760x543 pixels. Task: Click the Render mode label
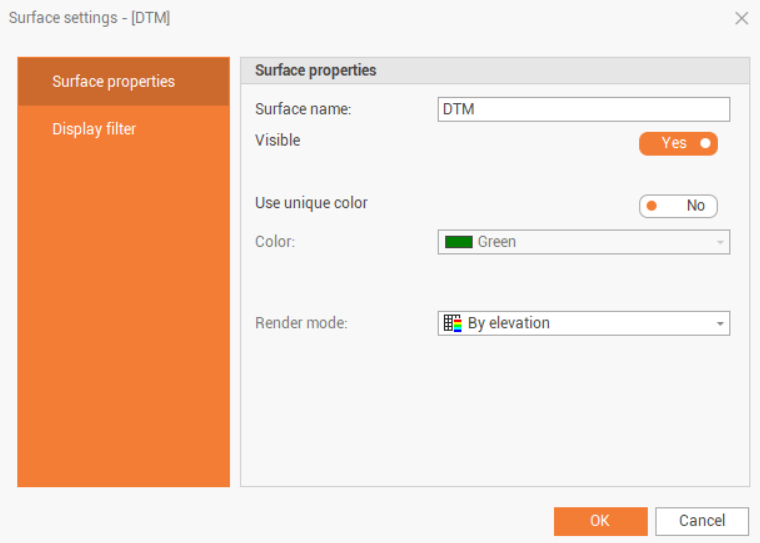click(301, 323)
